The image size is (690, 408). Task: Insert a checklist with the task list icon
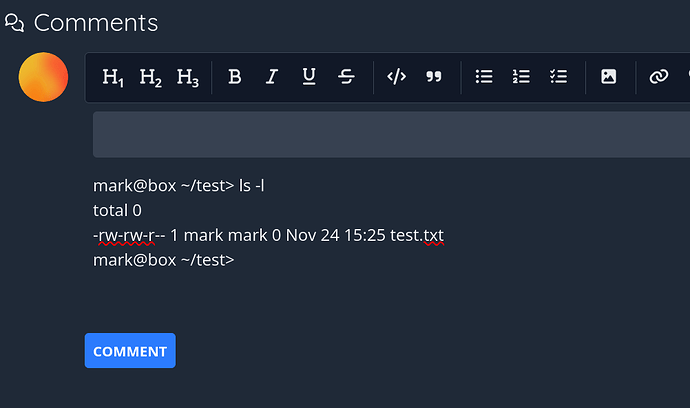coord(559,77)
